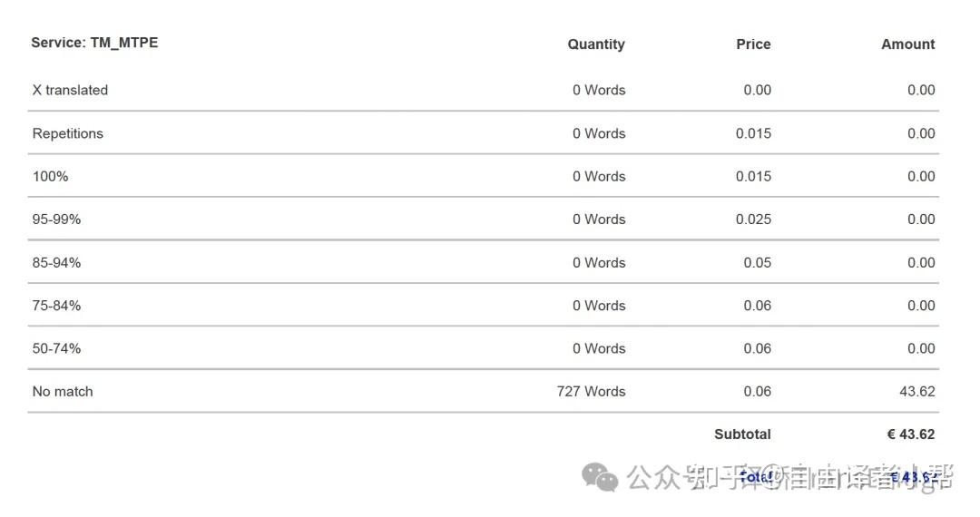The width and height of the screenshot is (980, 517).
Task: Select the € 43.62 subtotal amount
Action: 911,434
